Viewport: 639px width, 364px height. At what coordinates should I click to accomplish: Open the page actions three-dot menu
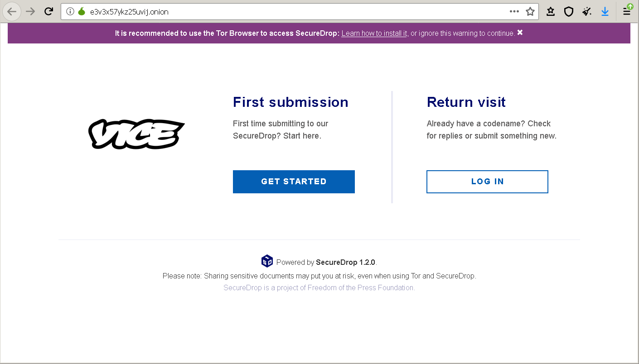coord(514,12)
